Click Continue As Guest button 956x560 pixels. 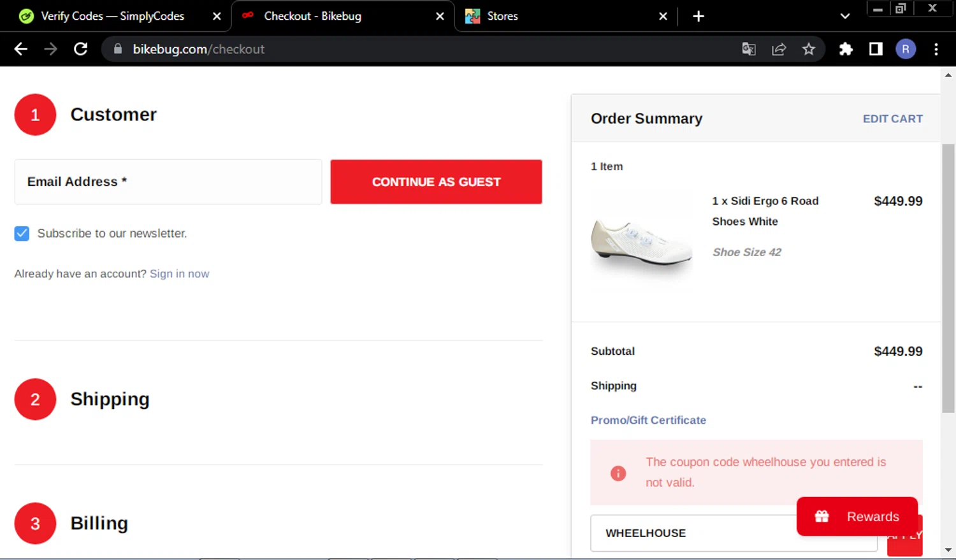click(x=436, y=182)
